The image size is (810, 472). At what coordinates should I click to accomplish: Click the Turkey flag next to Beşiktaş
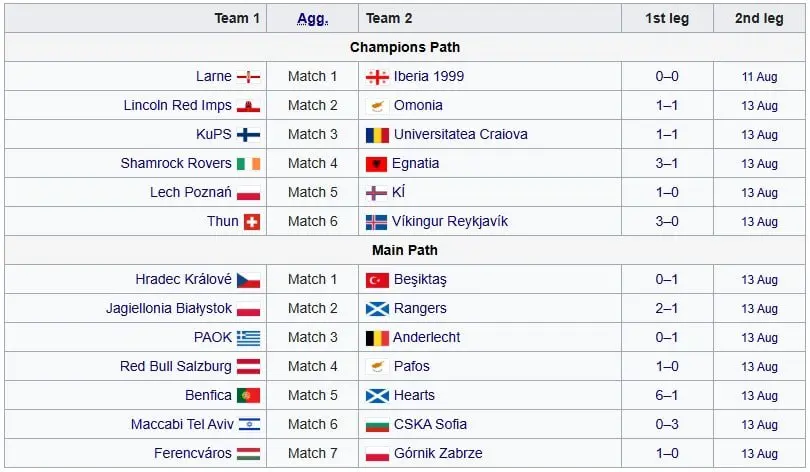(377, 280)
